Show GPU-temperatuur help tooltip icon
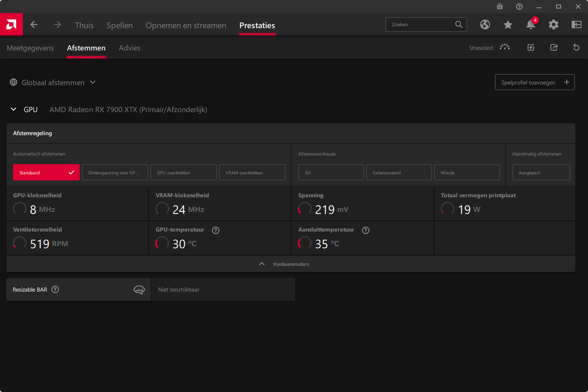 (216, 230)
